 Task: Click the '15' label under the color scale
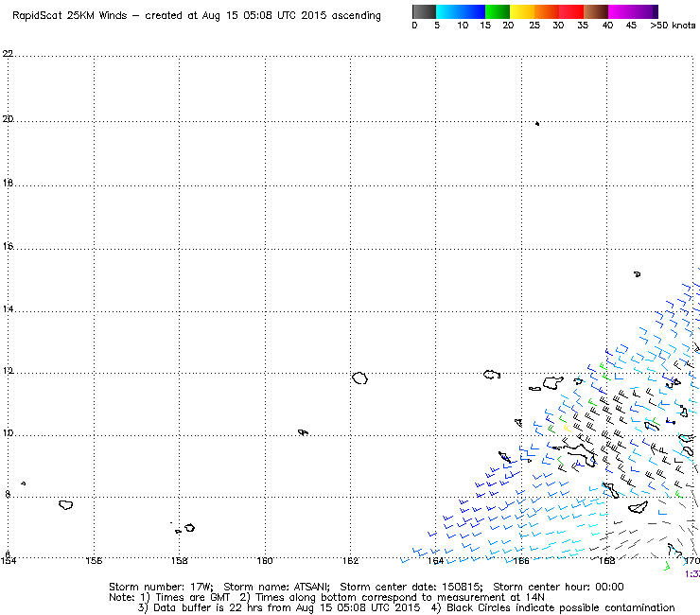(485, 25)
